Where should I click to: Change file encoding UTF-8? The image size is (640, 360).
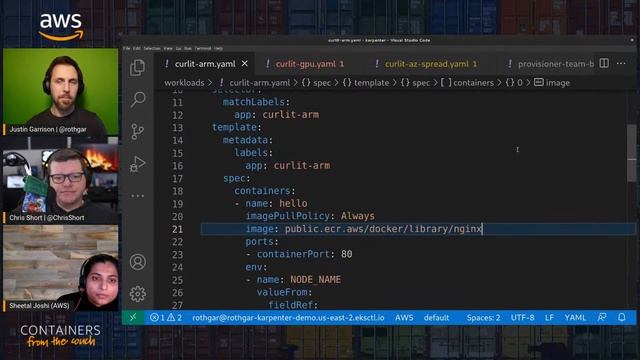[x=522, y=317]
